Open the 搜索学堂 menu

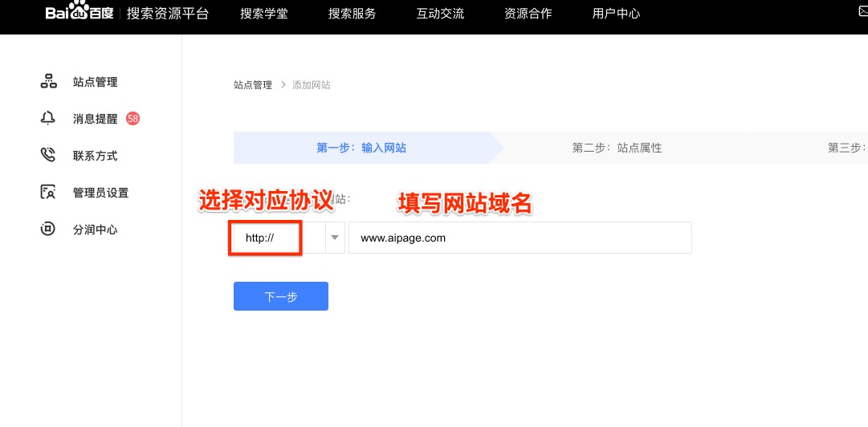[263, 14]
